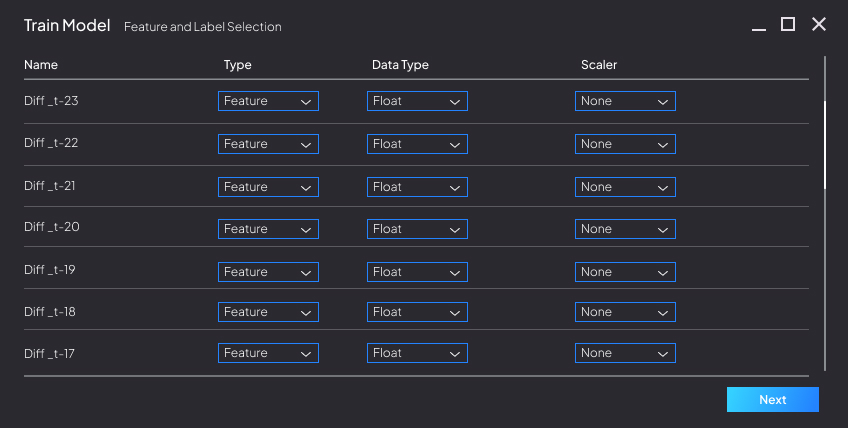The width and height of the screenshot is (848, 428).
Task: Select the Diff _t-20 row name
Action: 51,227
